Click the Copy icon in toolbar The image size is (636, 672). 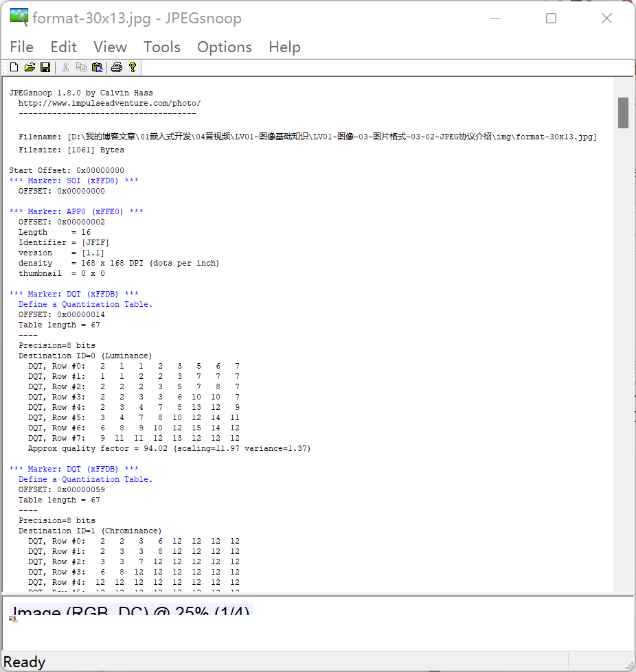tap(81, 67)
